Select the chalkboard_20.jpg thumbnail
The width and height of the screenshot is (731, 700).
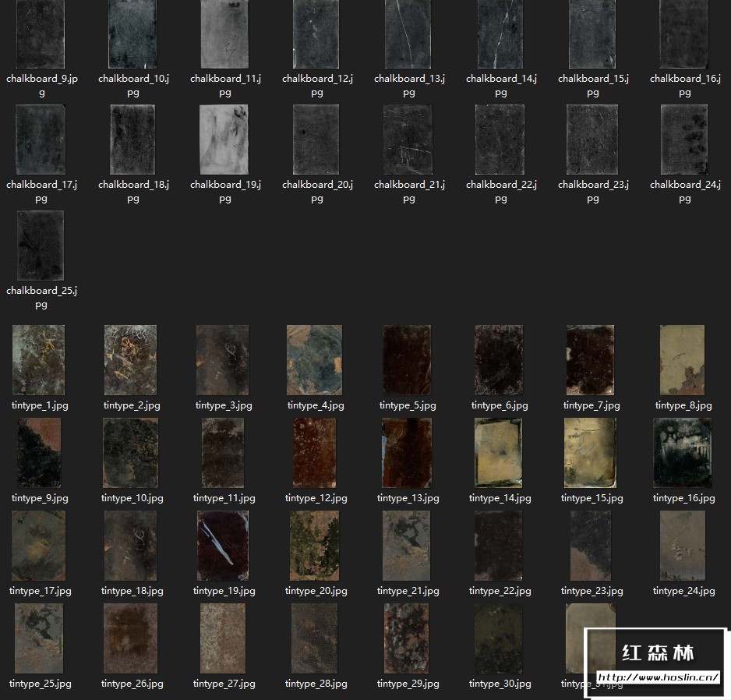point(316,140)
